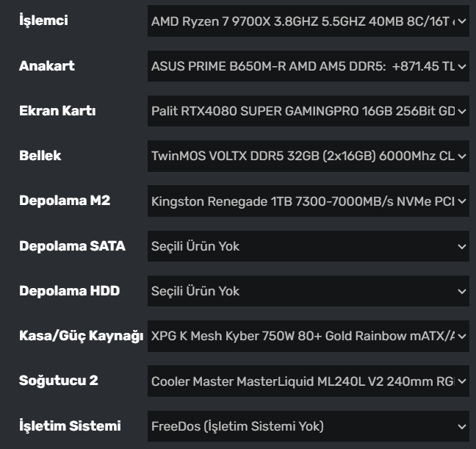Click the chevron arrow on Kasa/Güç Kaynağı selector

pyautogui.click(x=461, y=337)
